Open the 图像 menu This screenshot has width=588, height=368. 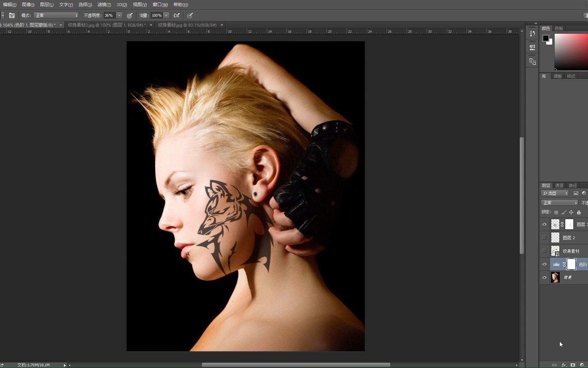(x=28, y=4)
